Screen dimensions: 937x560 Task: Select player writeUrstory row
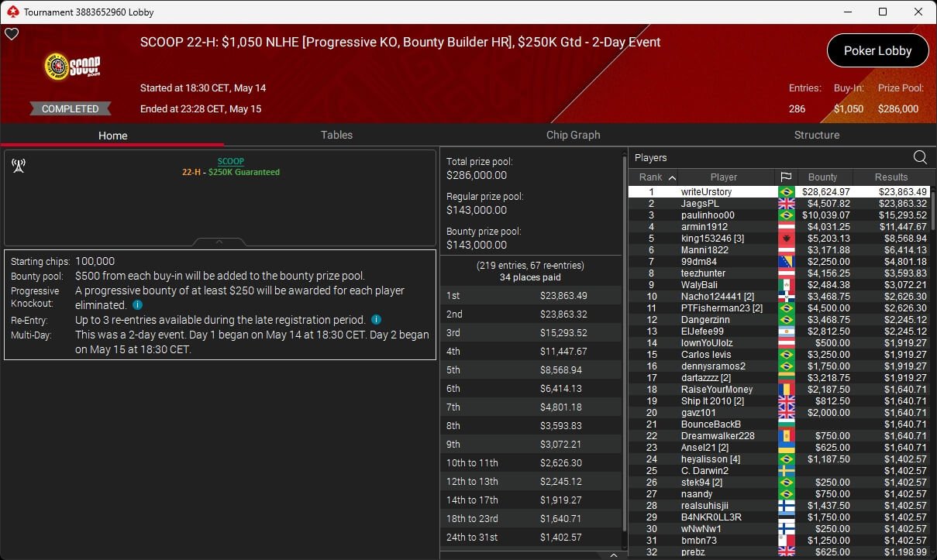781,191
